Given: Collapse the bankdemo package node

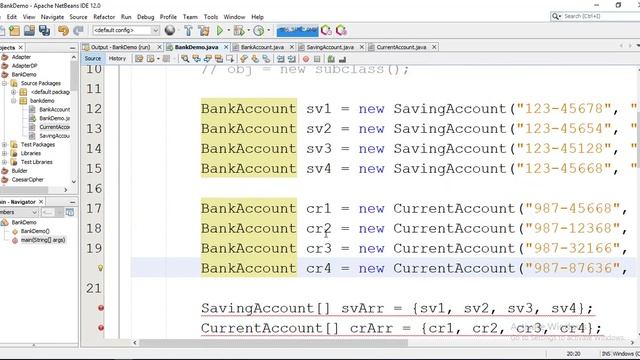Looking at the screenshot, I should (x=13, y=101).
